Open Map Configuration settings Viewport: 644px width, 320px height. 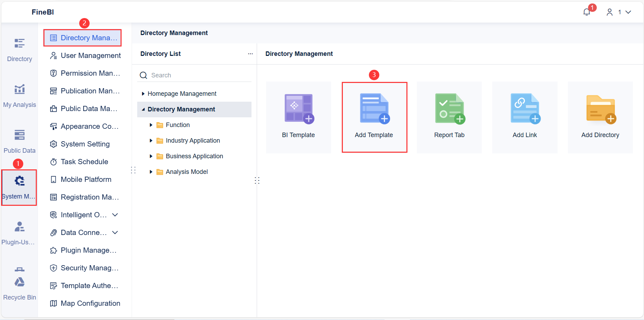coord(90,303)
